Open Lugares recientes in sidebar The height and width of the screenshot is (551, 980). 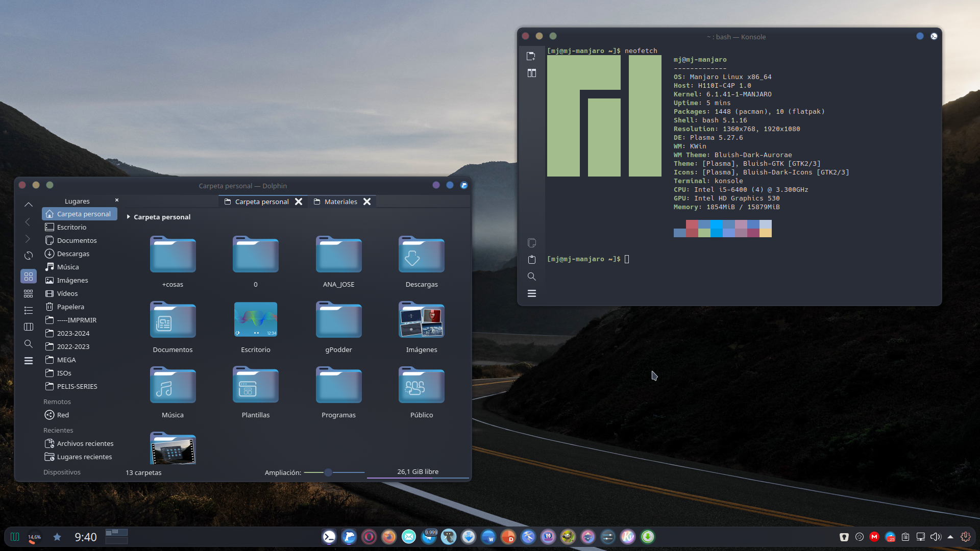tap(80, 457)
